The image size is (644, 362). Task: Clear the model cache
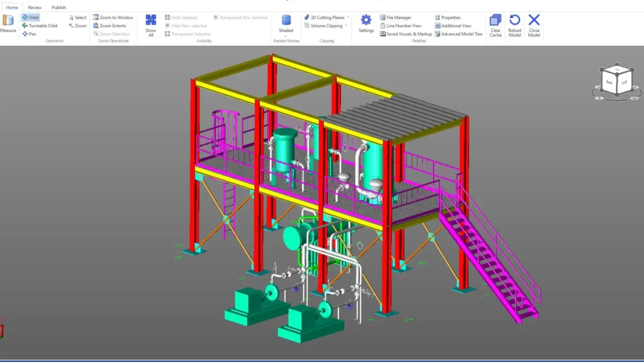(x=496, y=24)
